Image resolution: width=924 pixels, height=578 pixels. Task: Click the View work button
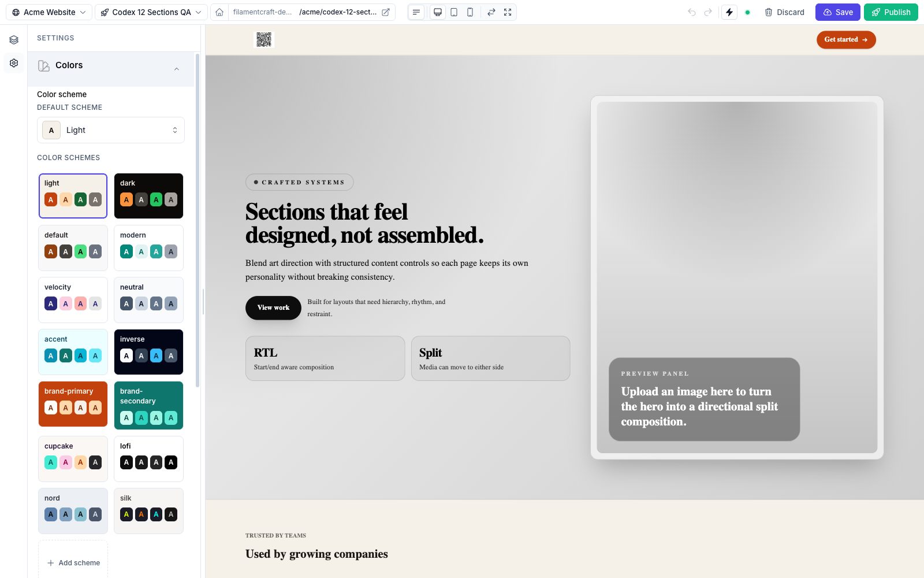pos(273,307)
